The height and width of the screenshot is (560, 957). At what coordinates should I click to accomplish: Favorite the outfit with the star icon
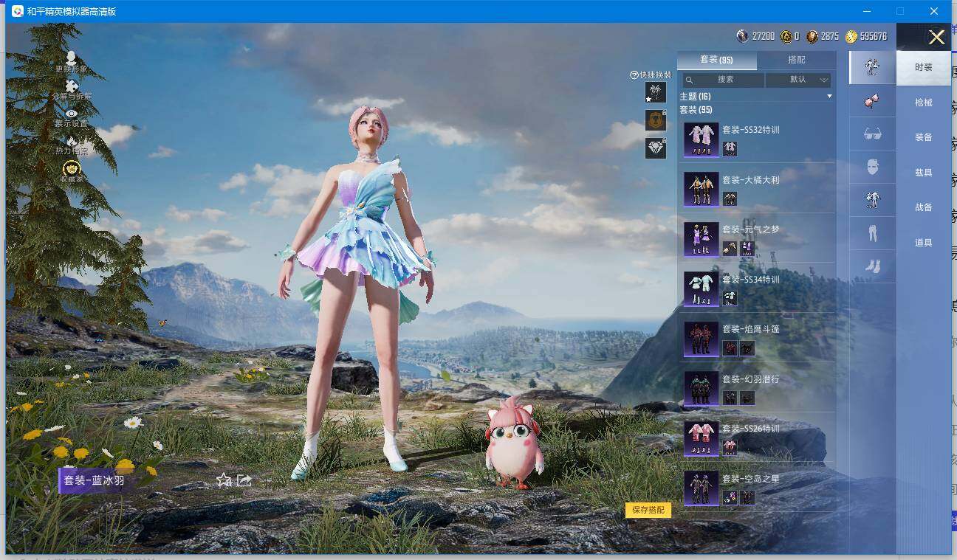click(x=224, y=480)
